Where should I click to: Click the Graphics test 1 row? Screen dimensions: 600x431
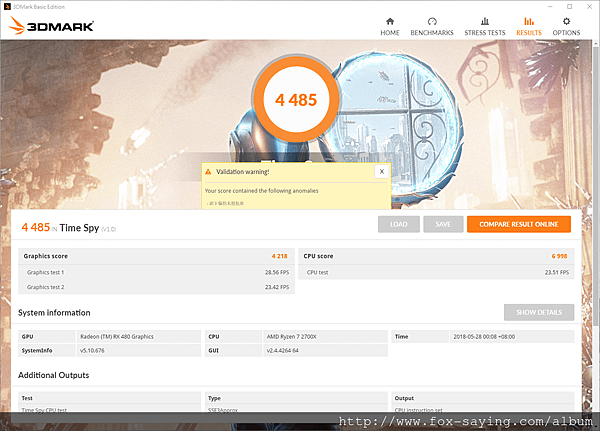point(156,272)
